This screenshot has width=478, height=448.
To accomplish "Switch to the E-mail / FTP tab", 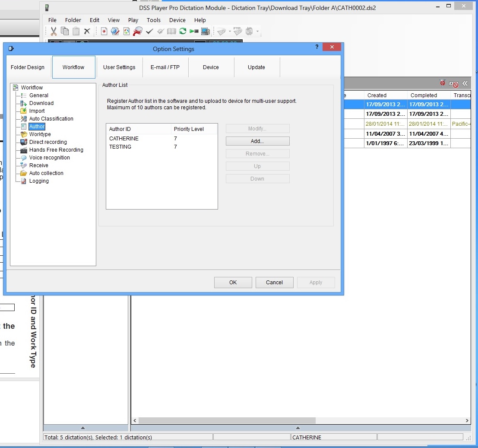I will tap(165, 67).
